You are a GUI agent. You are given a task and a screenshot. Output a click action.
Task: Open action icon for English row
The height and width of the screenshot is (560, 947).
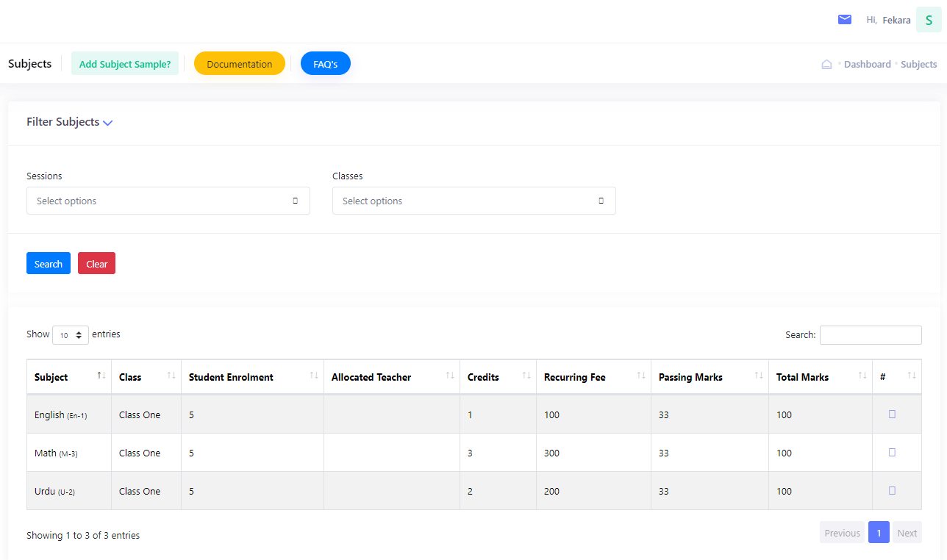(892, 414)
